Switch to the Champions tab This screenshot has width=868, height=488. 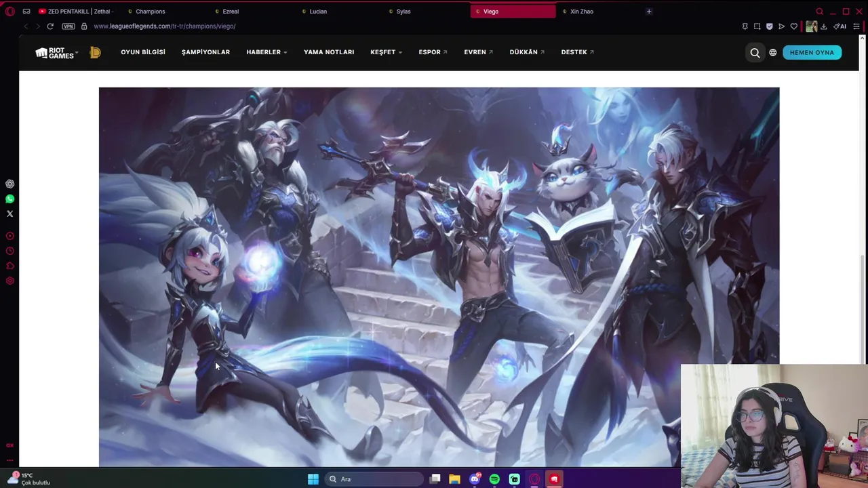pos(166,12)
